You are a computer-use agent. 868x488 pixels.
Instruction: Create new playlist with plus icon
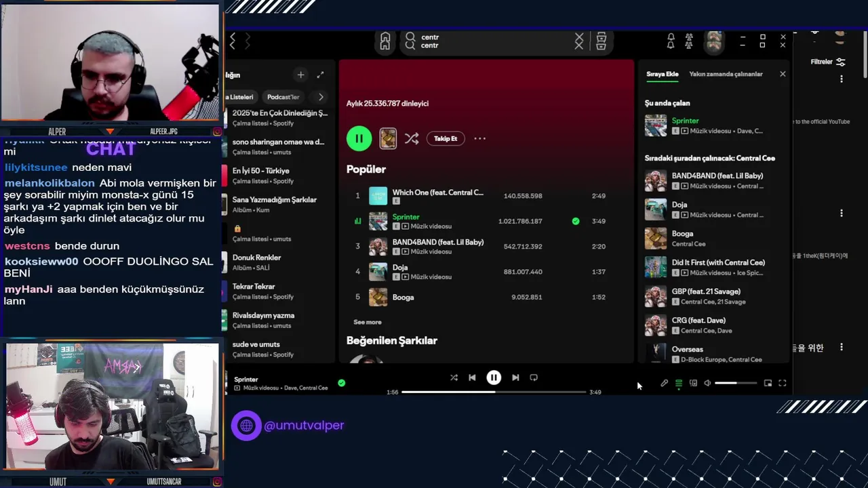300,75
